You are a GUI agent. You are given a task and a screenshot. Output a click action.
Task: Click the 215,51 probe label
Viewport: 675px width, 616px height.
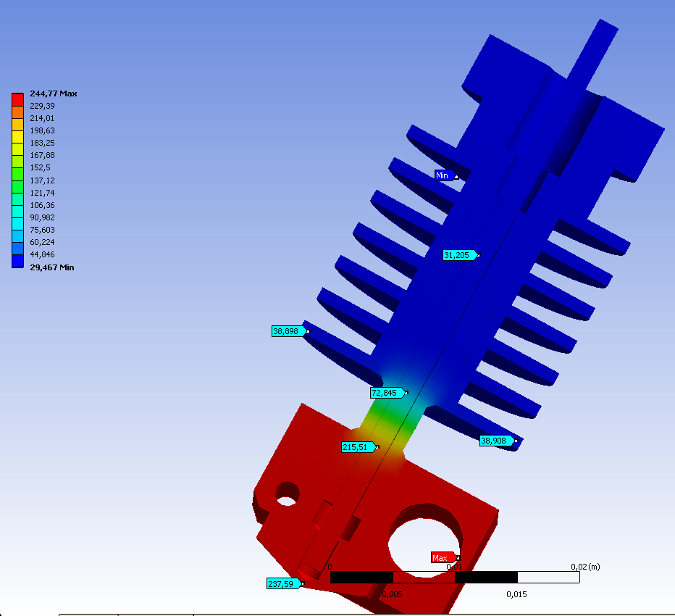click(358, 447)
